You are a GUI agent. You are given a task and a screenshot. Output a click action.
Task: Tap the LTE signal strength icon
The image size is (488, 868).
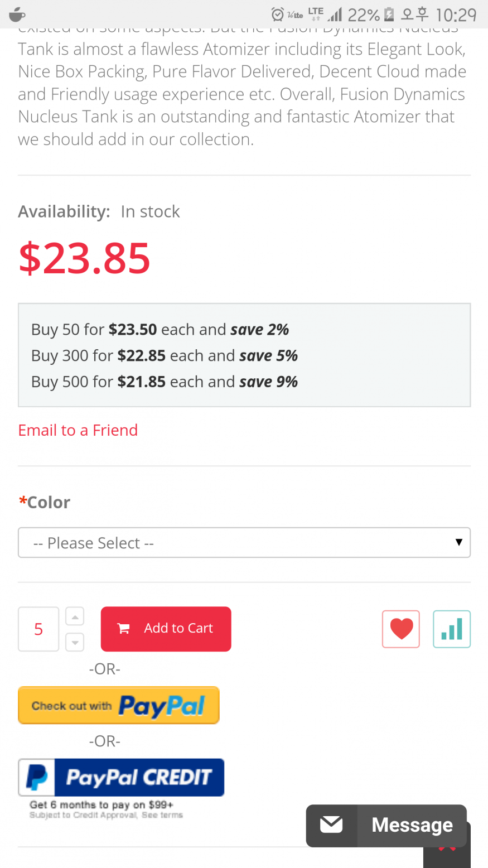coord(335,15)
